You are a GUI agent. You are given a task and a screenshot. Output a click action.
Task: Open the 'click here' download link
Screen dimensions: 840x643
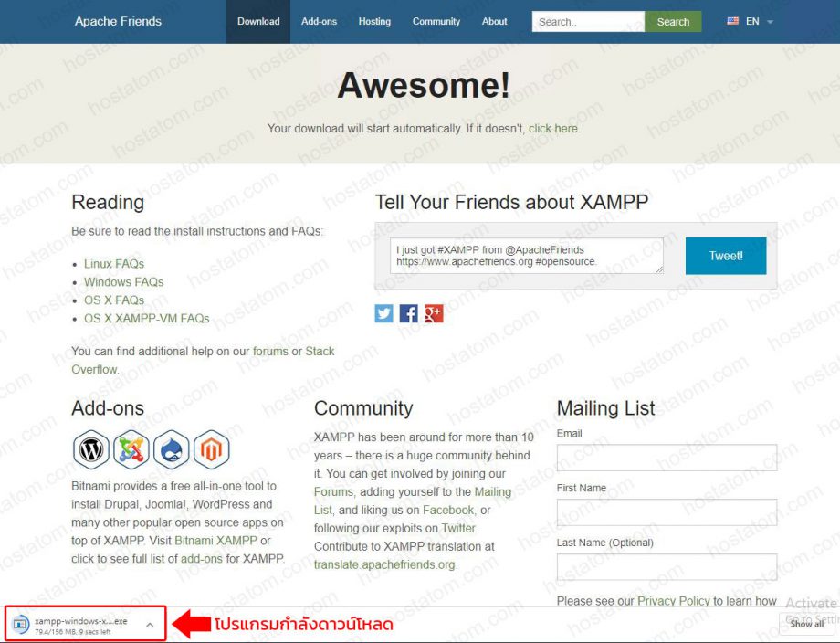click(553, 129)
